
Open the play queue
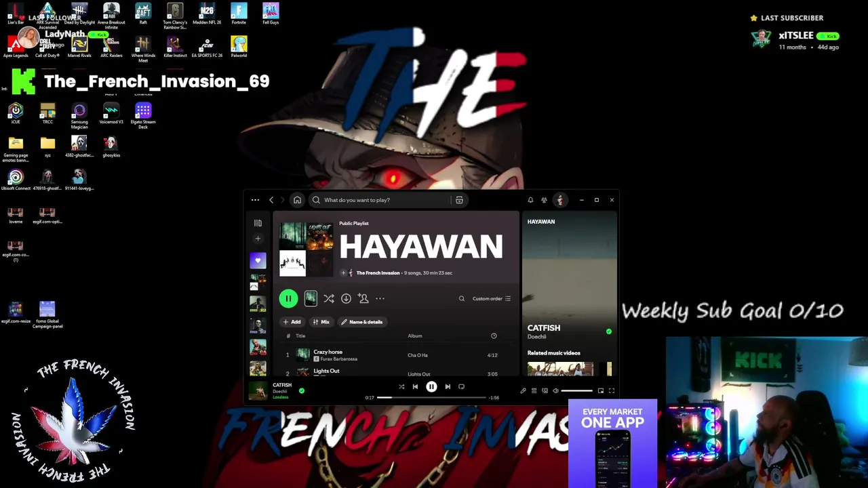534,390
